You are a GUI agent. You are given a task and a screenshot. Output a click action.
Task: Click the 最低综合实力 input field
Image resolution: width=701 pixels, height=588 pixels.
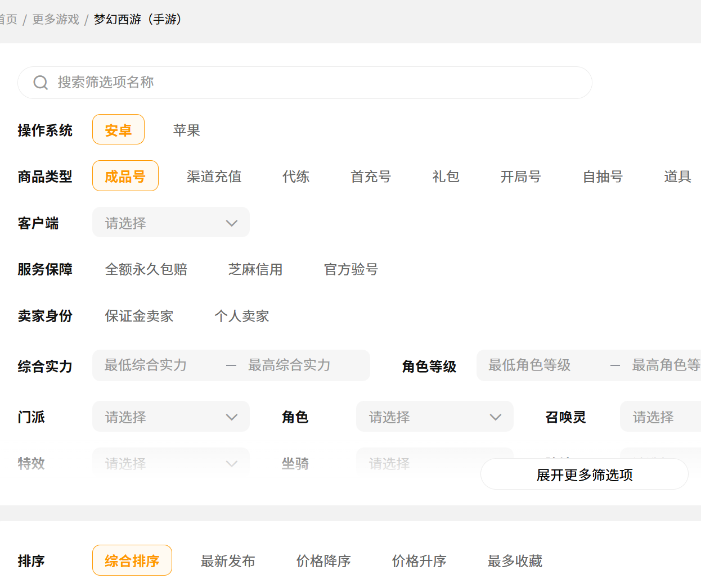tap(158, 365)
